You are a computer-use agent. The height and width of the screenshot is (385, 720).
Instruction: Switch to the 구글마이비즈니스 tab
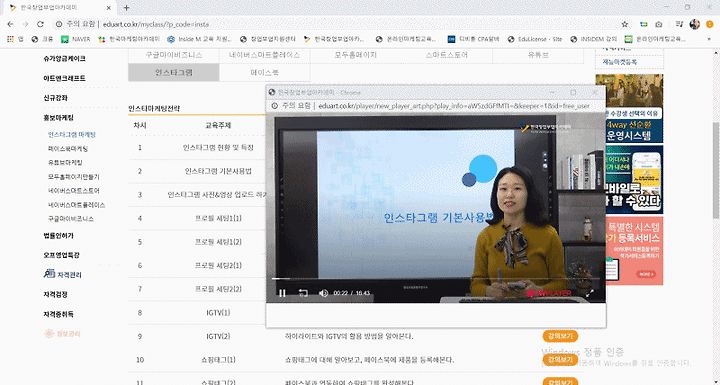click(174, 55)
